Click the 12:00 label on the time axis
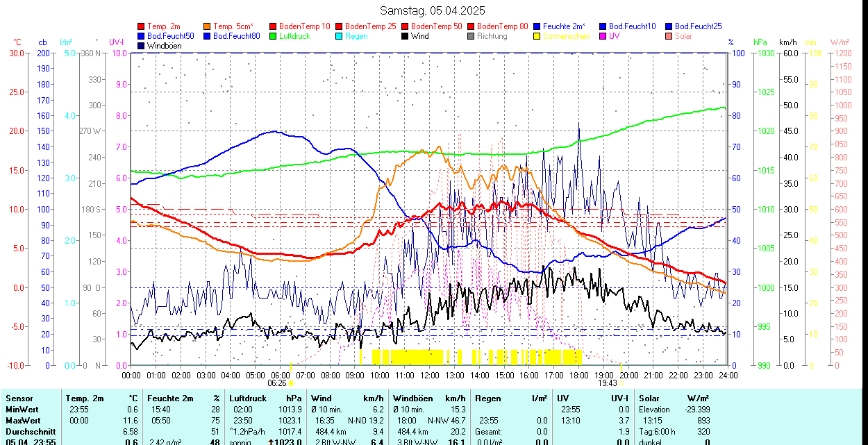868x445 pixels. (x=430, y=375)
